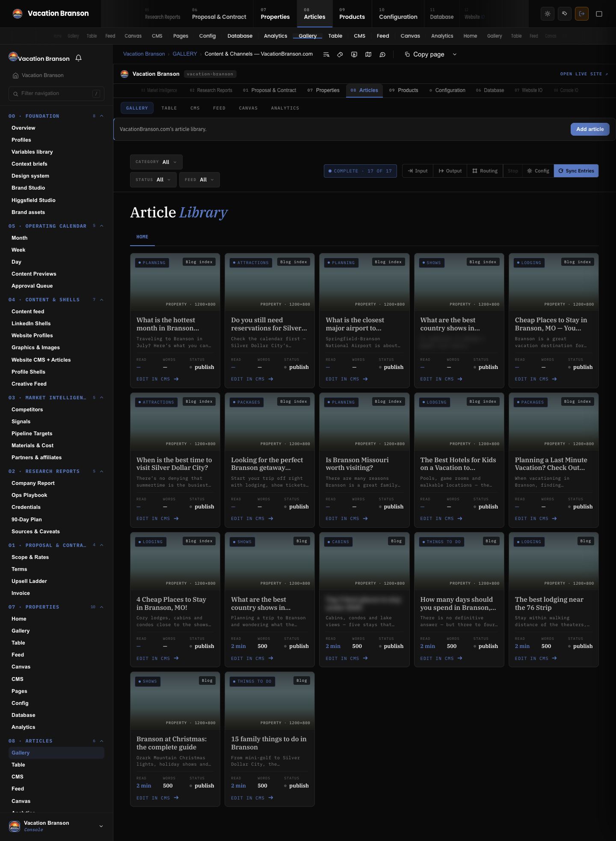Click the map icon in the breadcrumb bar
Image resolution: width=616 pixels, height=841 pixels.
tap(368, 54)
